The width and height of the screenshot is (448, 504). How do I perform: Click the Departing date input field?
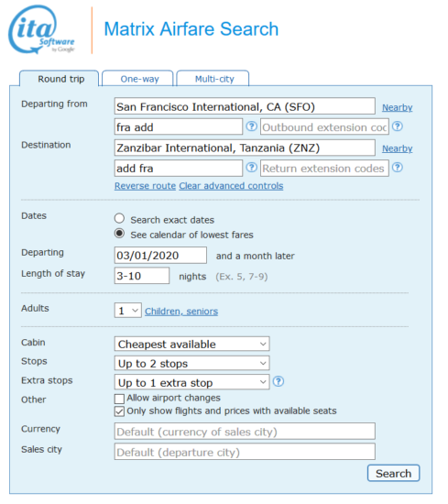click(160, 256)
